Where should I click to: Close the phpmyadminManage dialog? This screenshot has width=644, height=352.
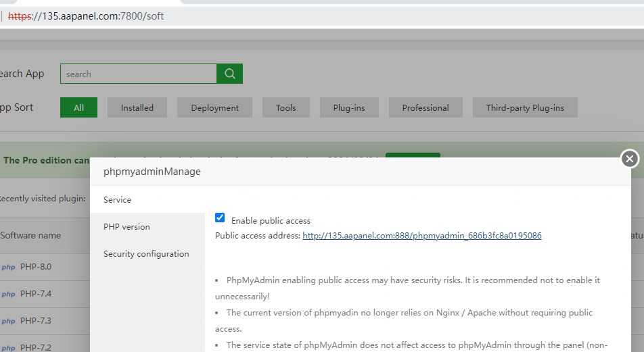pyautogui.click(x=630, y=159)
